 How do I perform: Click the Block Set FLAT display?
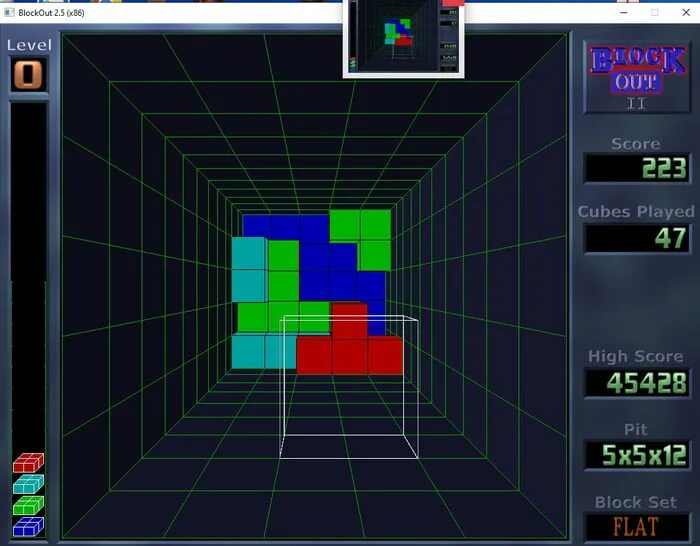pyautogui.click(x=637, y=527)
